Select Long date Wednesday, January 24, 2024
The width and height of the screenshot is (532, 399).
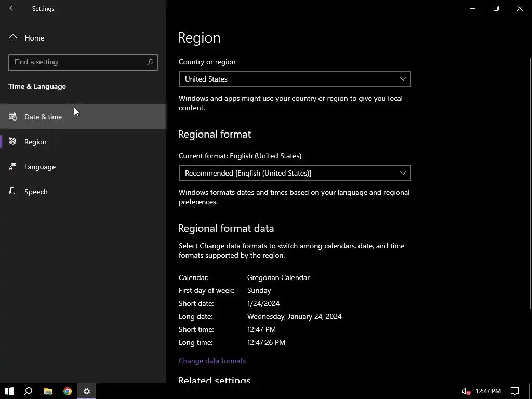294,316
